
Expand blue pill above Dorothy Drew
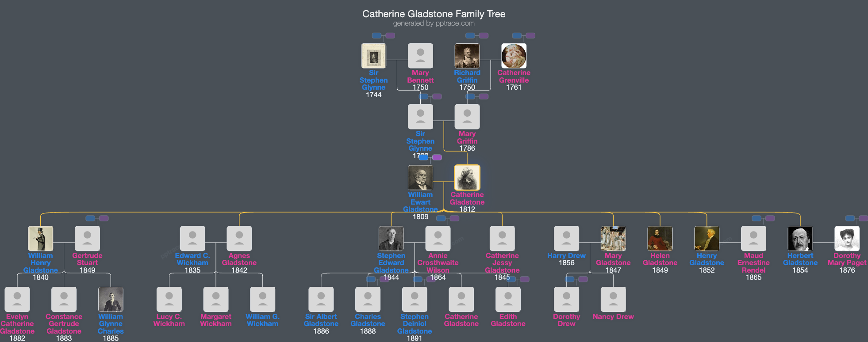(570, 279)
